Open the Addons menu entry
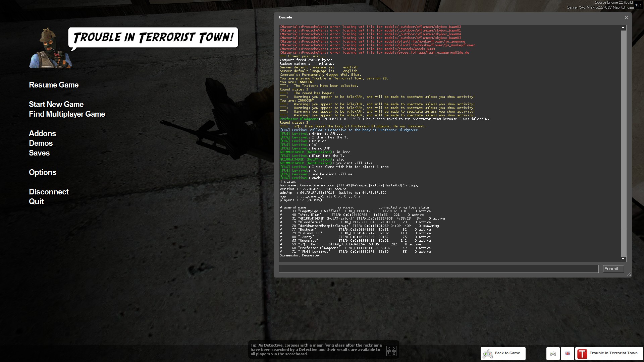 tap(42, 134)
